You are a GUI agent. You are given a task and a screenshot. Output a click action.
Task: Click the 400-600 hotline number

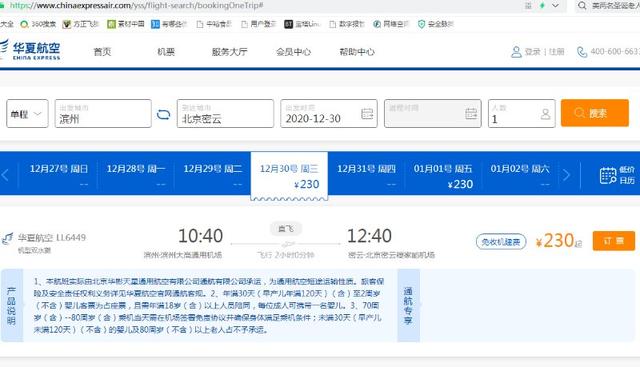pos(615,51)
